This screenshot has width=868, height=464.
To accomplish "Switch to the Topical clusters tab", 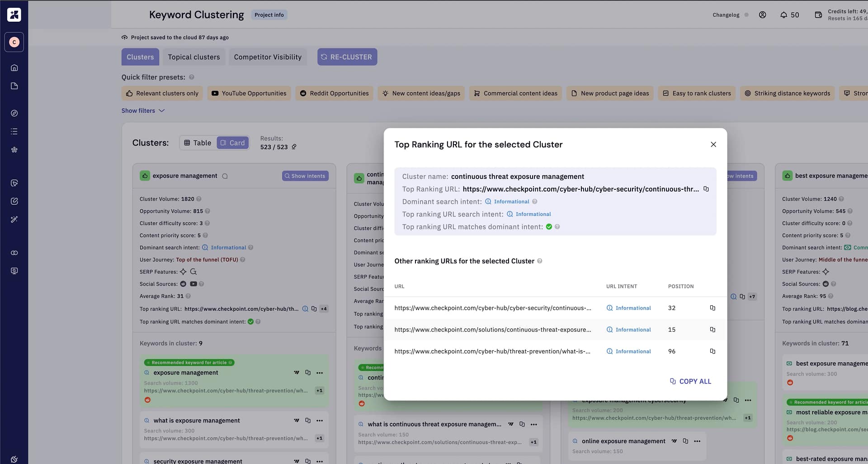I will pyautogui.click(x=194, y=57).
